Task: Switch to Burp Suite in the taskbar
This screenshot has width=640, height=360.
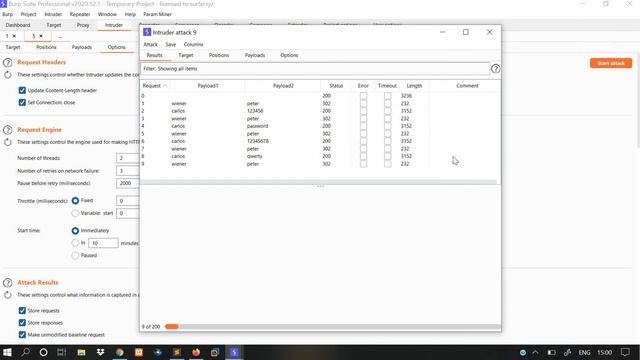Action: pyautogui.click(x=234, y=352)
